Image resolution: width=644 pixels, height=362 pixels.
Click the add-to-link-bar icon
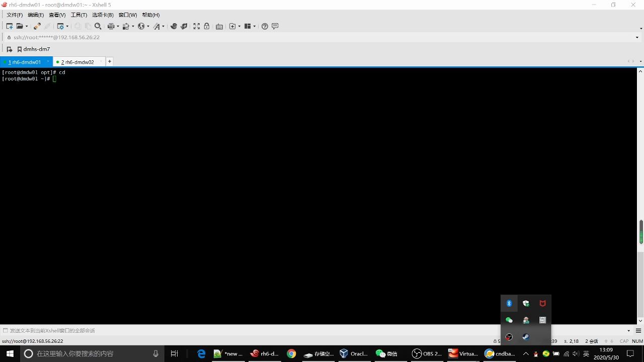[9, 49]
